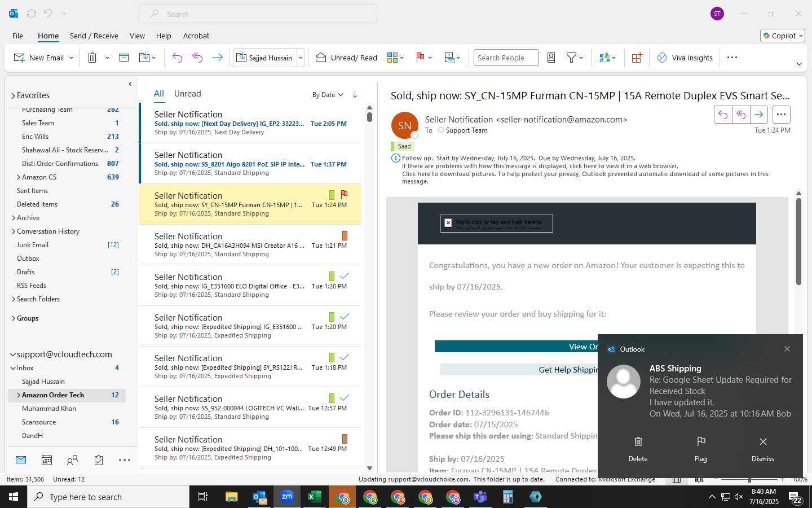
Task: Click the Archive icon in the ribbon
Action: tap(124, 58)
